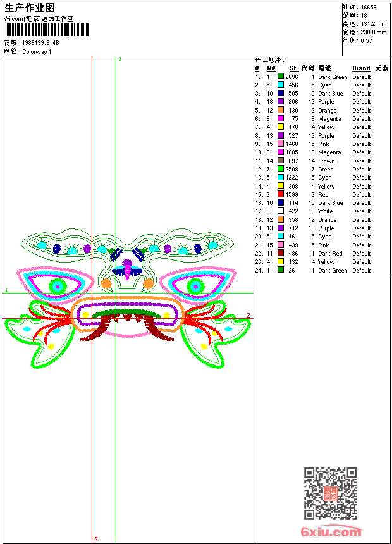Click the stitch count '958'

[x=293, y=220]
